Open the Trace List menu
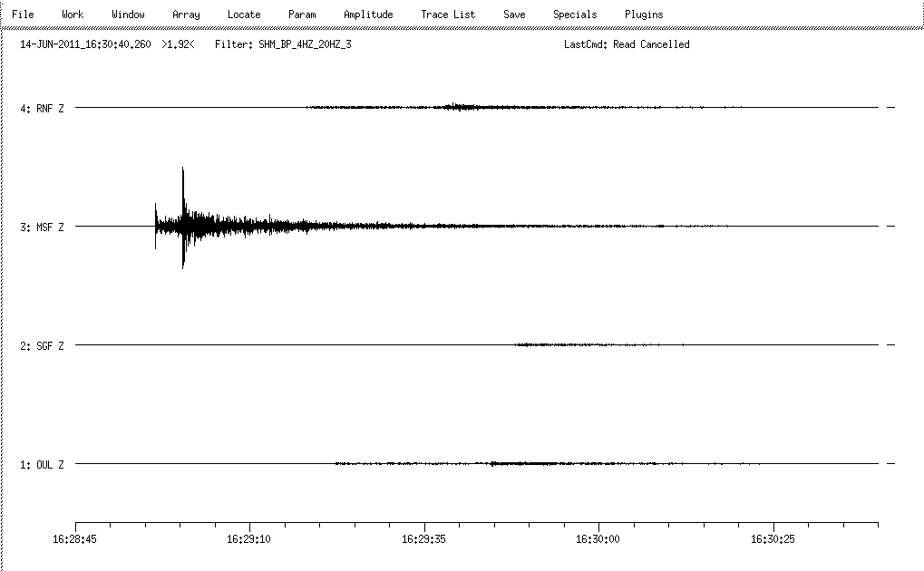This screenshot has width=924, height=571. point(448,15)
